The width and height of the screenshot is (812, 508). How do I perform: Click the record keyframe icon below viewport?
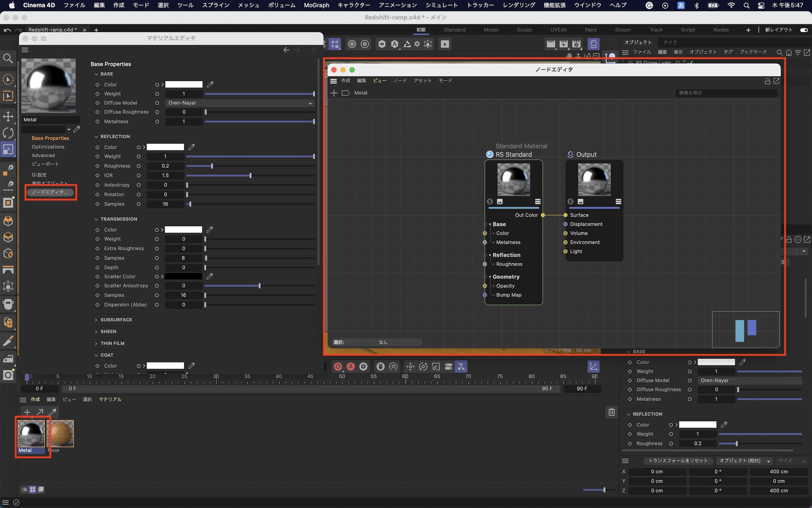(x=338, y=367)
